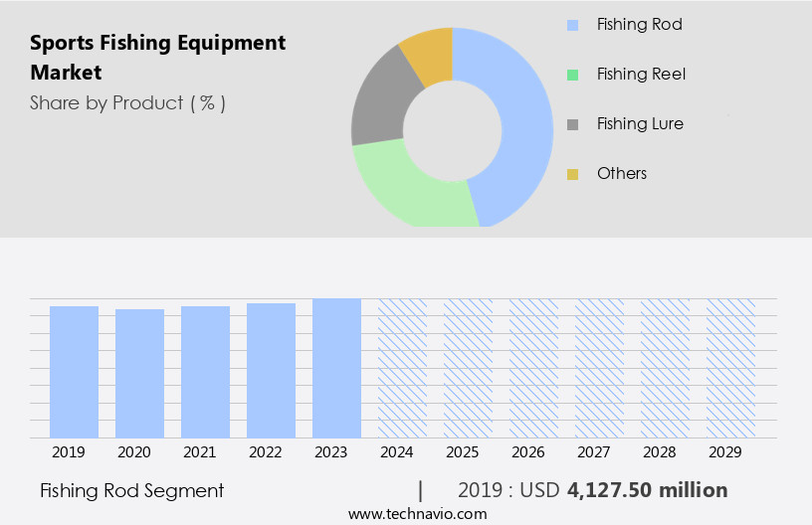Click the green Fishing Reel legend swatch
This screenshot has height=525, width=812.
pyautogui.click(x=572, y=75)
